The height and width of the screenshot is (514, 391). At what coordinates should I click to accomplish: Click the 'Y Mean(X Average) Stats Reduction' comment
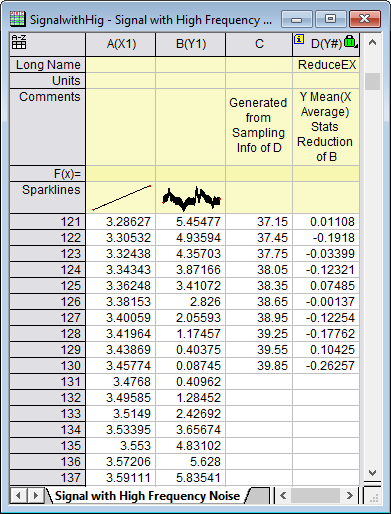pyautogui.click(x=325, y=127)
